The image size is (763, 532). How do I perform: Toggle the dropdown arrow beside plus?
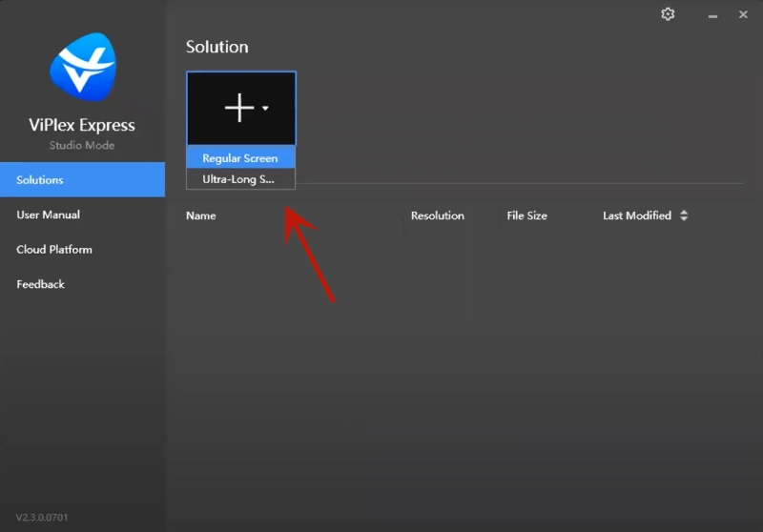tap(265, 108)
